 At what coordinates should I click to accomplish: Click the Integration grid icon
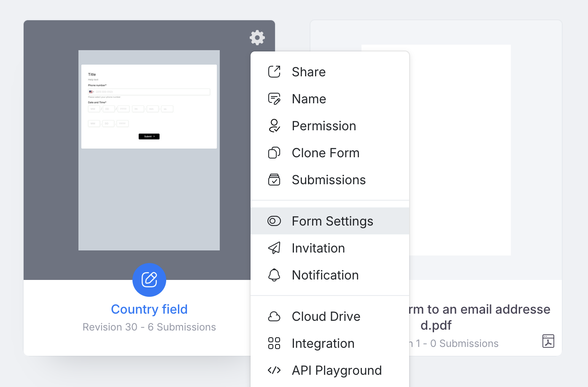pyautogui.click(x=274, y=343)
